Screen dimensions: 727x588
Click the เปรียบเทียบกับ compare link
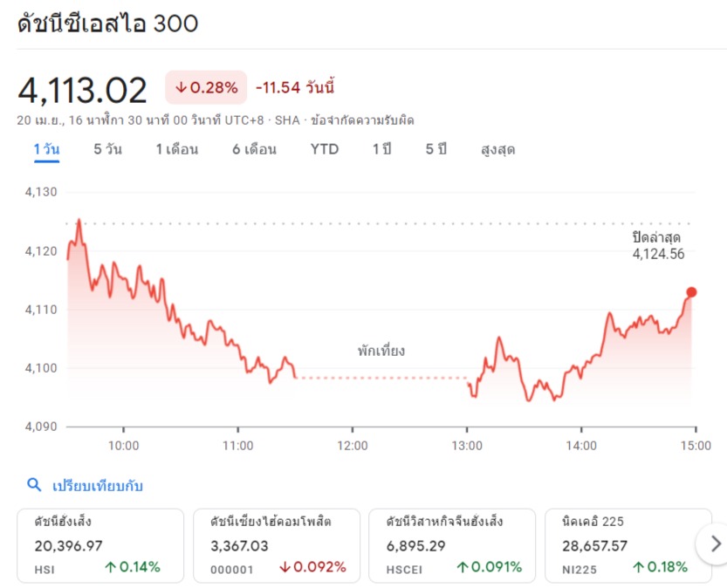point(97,486)
